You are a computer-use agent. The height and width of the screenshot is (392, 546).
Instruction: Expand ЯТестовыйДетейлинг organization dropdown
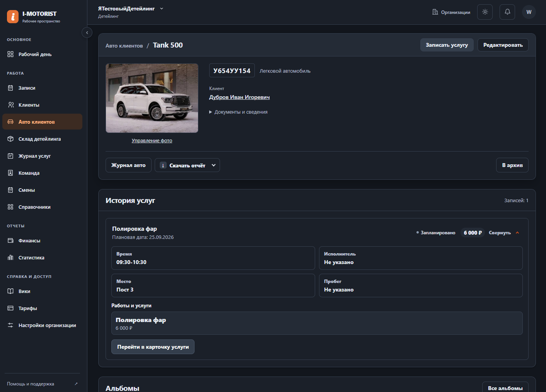pos(131,9)
